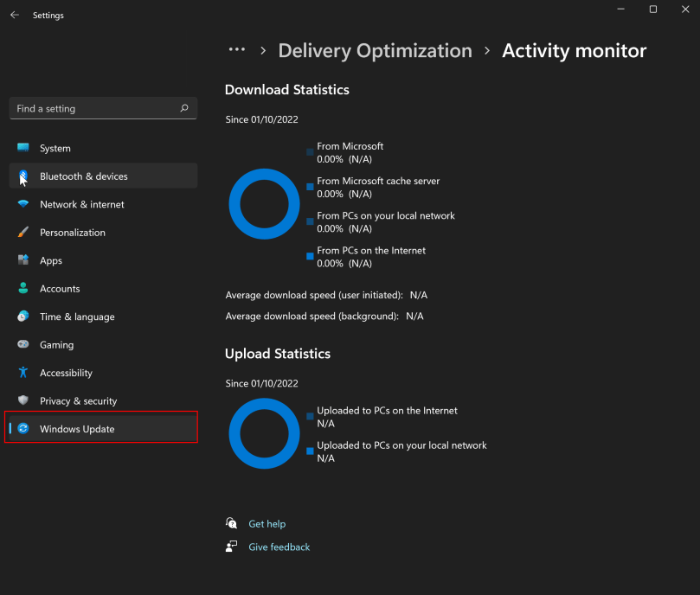
Task: Click the System monitor icon in sidebar
Action: coord(23,148)
